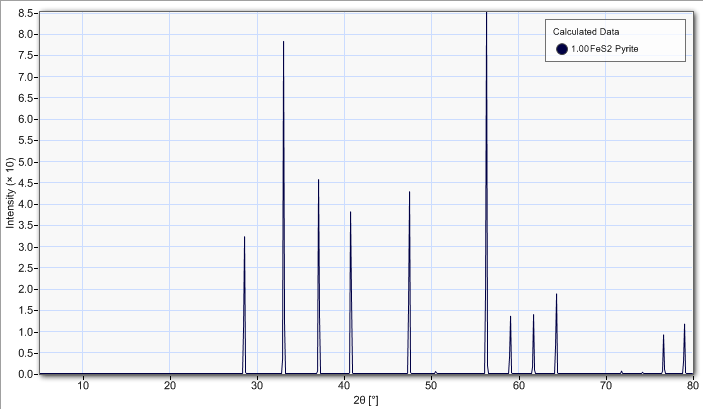Click the navy legend marker for Pyrite
Image resolution: width=703 pixels, height=409 pixels.
[x=563, y=49]
